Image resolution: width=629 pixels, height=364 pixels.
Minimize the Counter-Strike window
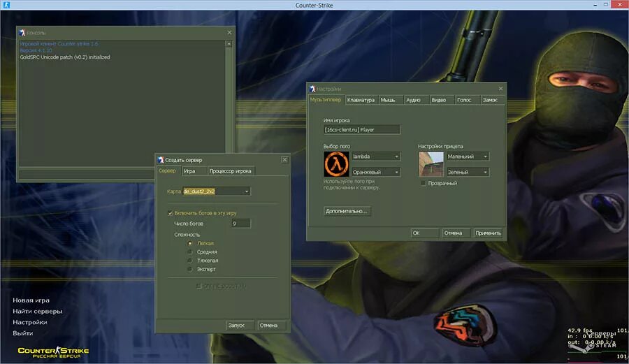click(595, 4)
